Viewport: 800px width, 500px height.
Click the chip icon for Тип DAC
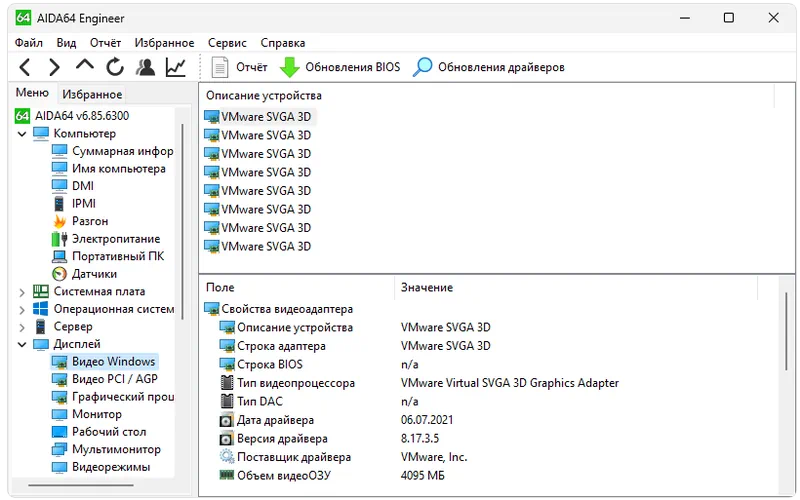click(227, 401)
